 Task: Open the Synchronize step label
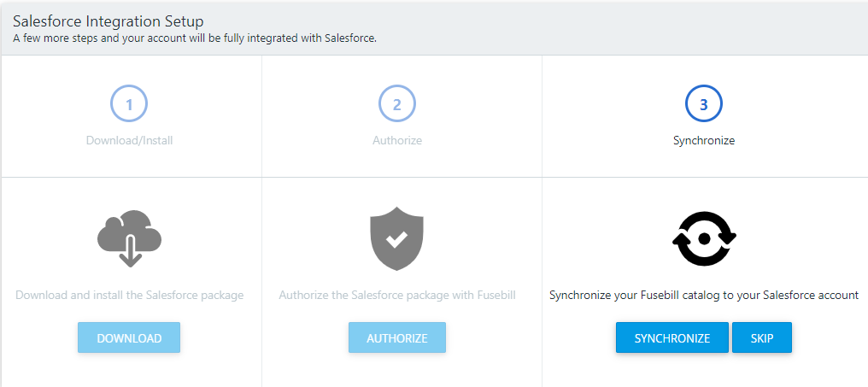pos(704,141)
